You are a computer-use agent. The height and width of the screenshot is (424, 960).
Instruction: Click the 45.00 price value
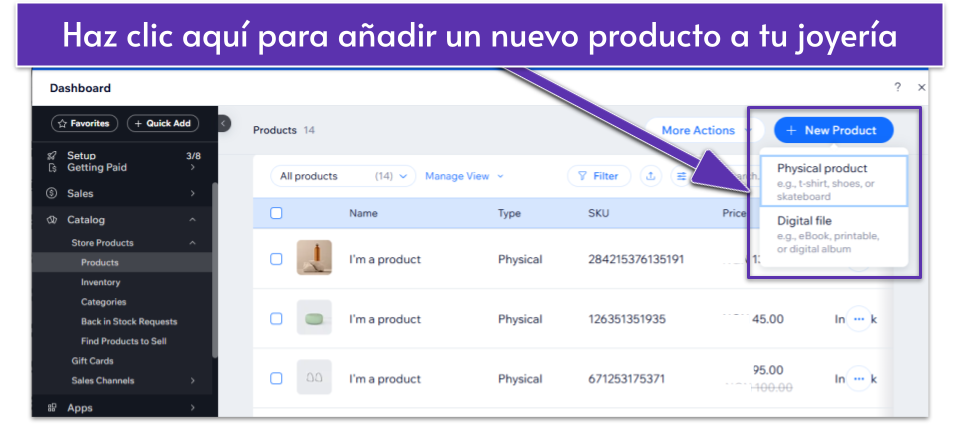click(x=768, y=319)
